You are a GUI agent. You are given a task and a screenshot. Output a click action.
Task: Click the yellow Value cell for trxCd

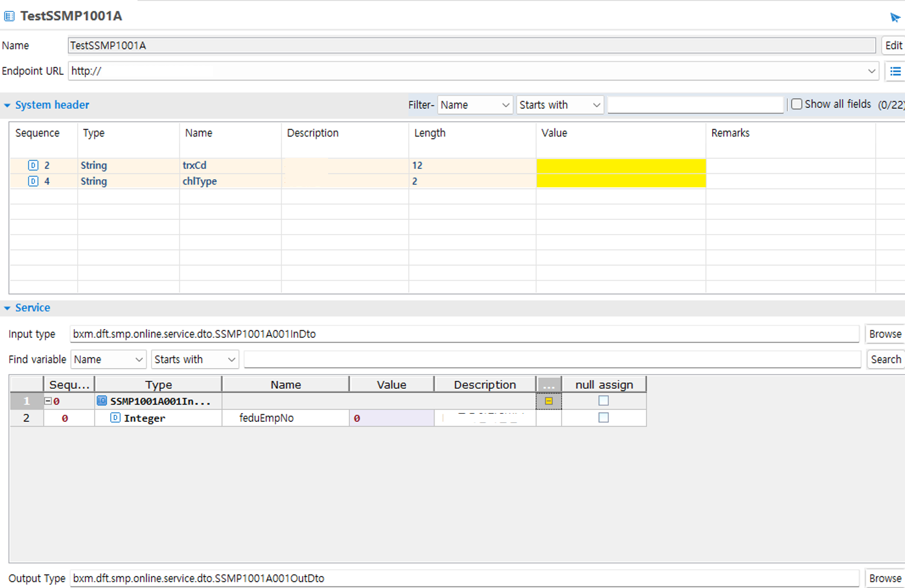pyautogui.click(x=620, y=166)
